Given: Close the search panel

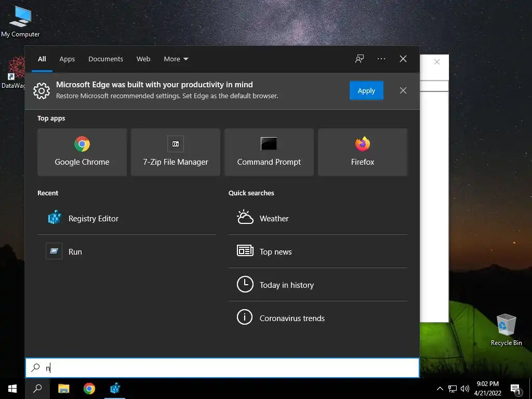Looking at the screenshot, I should pos(403,59).
